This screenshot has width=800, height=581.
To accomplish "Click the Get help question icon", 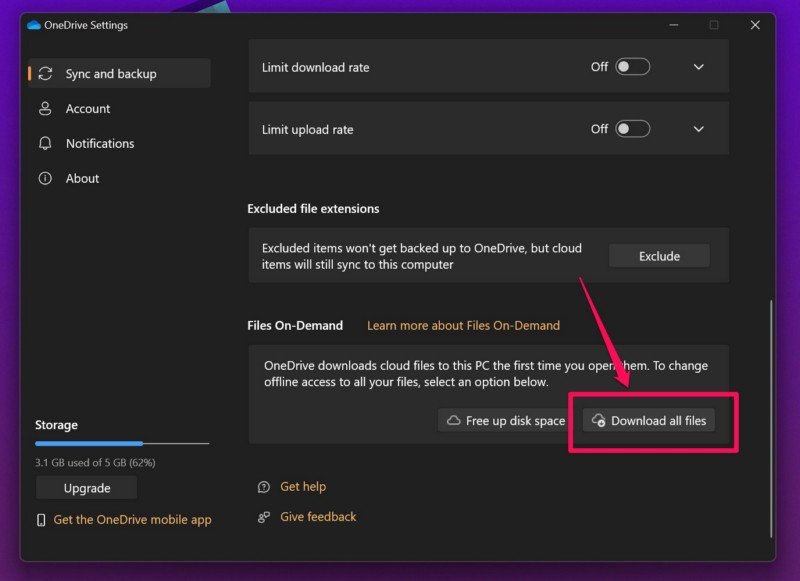I will [264, 487].
